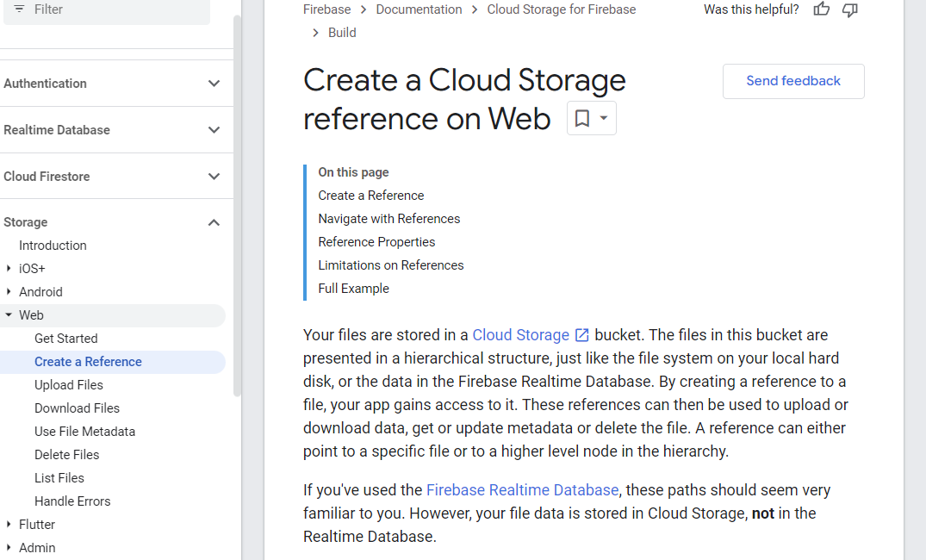Open the bookmark dropdown arrow
This screenshot has width=926, height=560.
[x=604, y=118]
